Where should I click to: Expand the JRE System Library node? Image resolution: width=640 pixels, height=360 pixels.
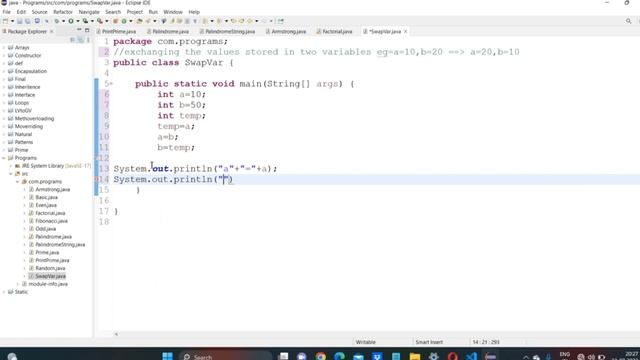point(11,166)
